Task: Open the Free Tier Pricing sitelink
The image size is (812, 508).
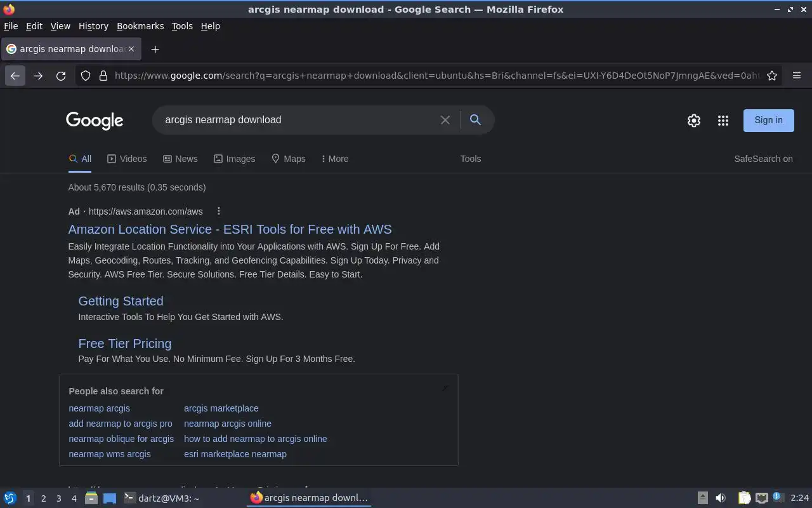Action: (125, 344)
